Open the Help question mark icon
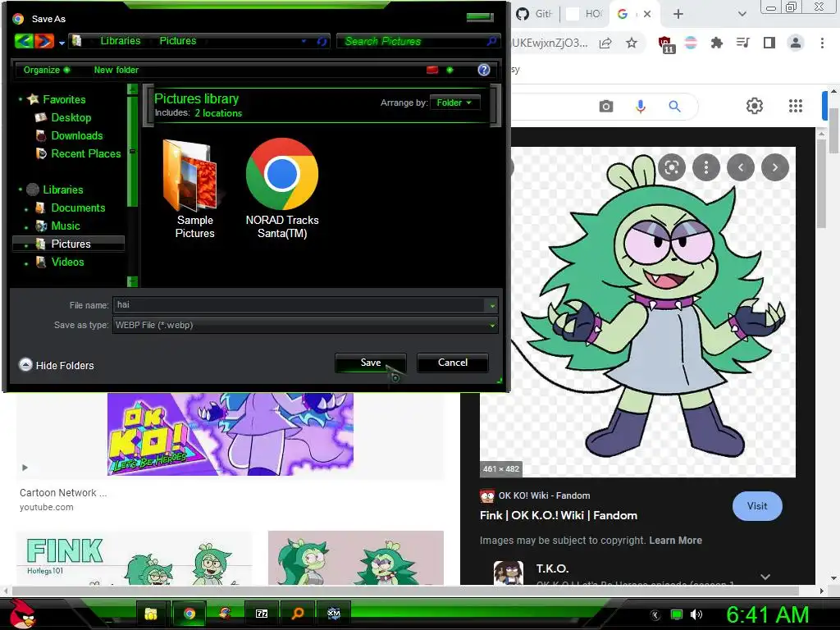This screenshot has width=840, height=630. click(484, 70)
